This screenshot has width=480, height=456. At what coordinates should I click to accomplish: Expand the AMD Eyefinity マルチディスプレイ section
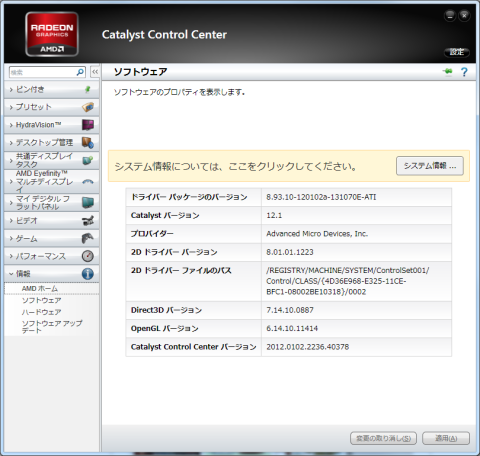point(52,182)
